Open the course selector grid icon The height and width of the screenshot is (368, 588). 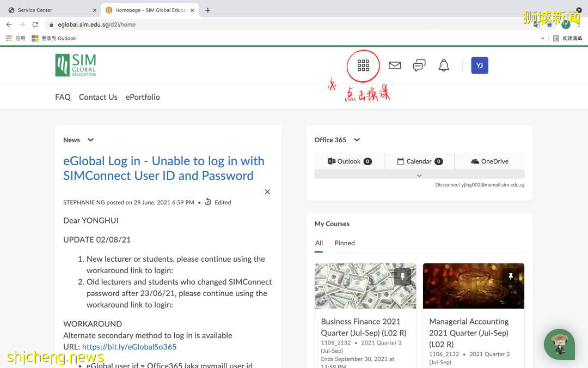tap(363, 66)
